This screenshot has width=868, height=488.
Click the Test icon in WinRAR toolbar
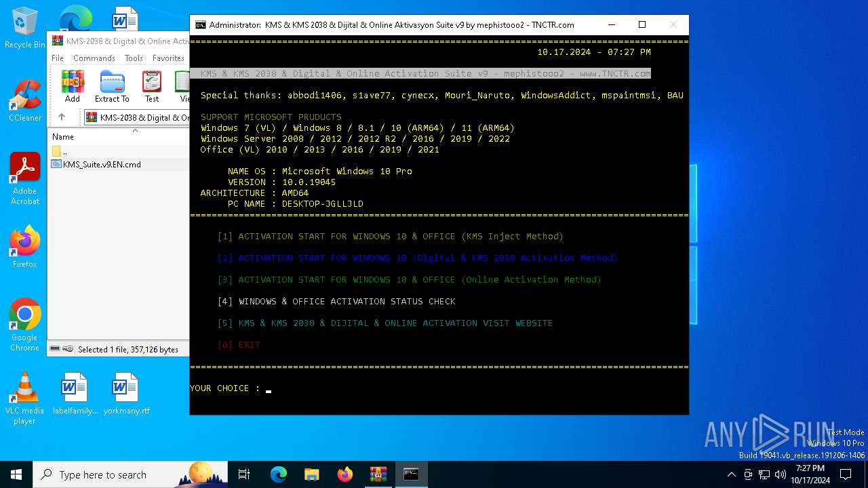[x=152, y=86]
